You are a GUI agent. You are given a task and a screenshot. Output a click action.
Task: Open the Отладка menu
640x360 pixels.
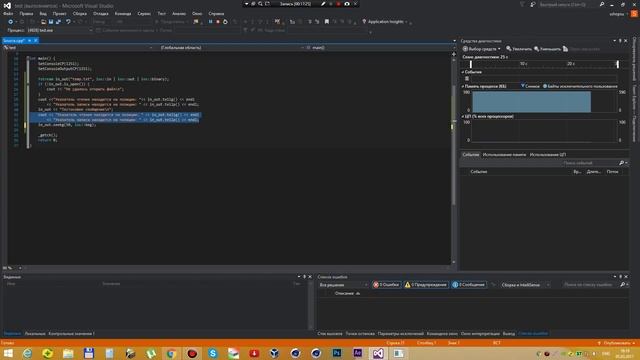coord(100,13)
